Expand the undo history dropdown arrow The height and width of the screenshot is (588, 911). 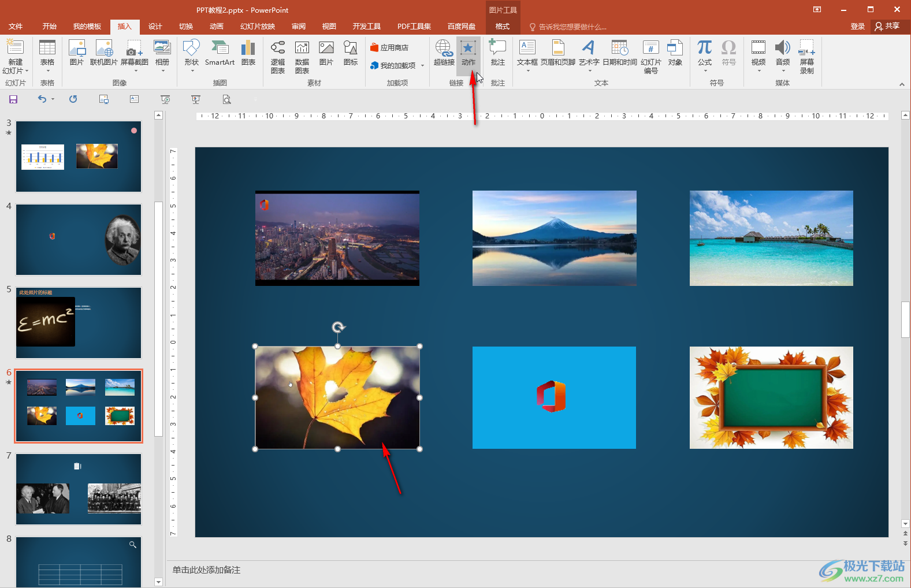tap(53, 99)
